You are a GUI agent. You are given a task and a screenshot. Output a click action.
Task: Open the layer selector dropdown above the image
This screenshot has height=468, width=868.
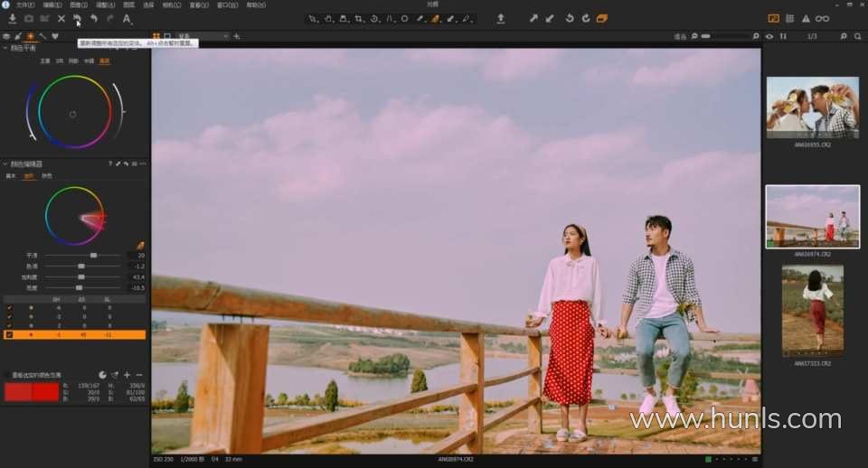click(x=203, y=36)
